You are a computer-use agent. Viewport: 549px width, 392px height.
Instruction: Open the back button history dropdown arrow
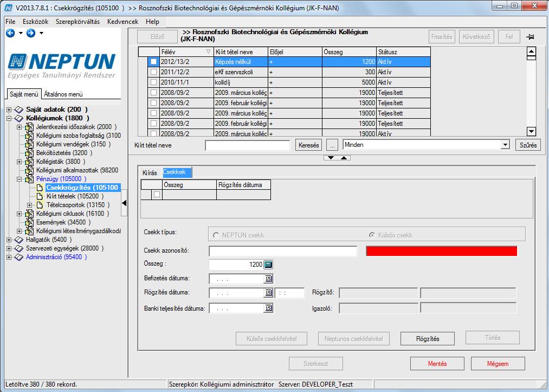pyautogui.click(x=21, y=33)
